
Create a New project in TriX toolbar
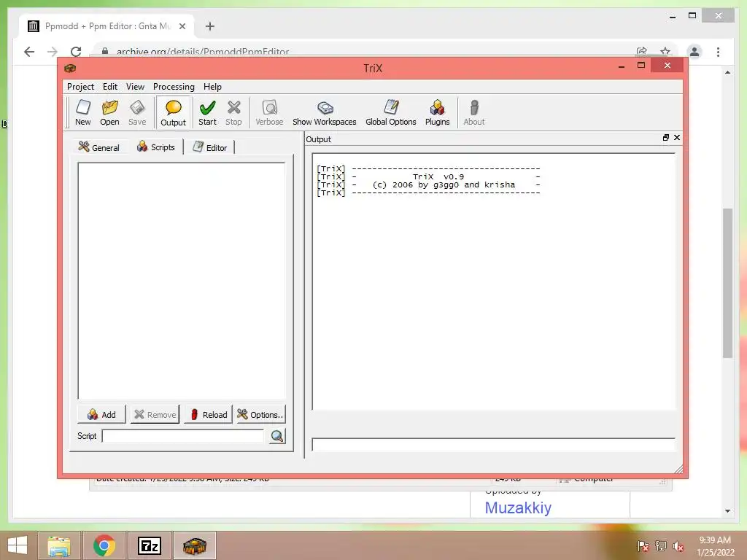pyautogui.click(x=83, y=113)
